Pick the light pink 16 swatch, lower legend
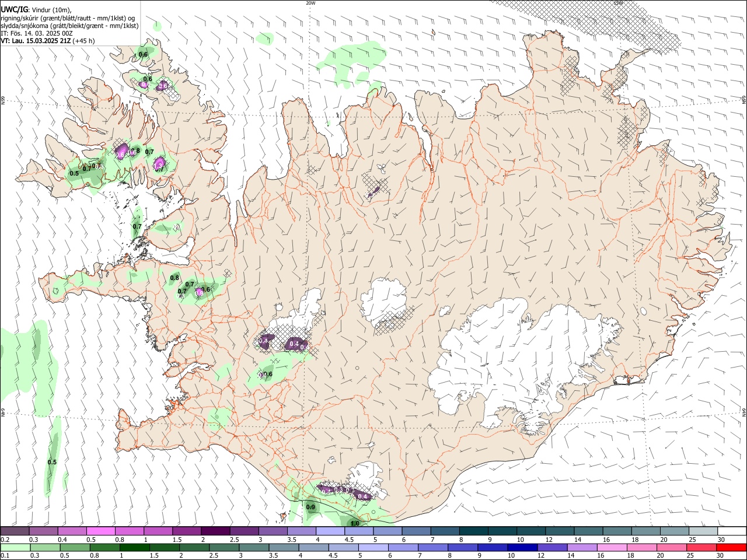 pyautogui.click(x=612, y=547)
